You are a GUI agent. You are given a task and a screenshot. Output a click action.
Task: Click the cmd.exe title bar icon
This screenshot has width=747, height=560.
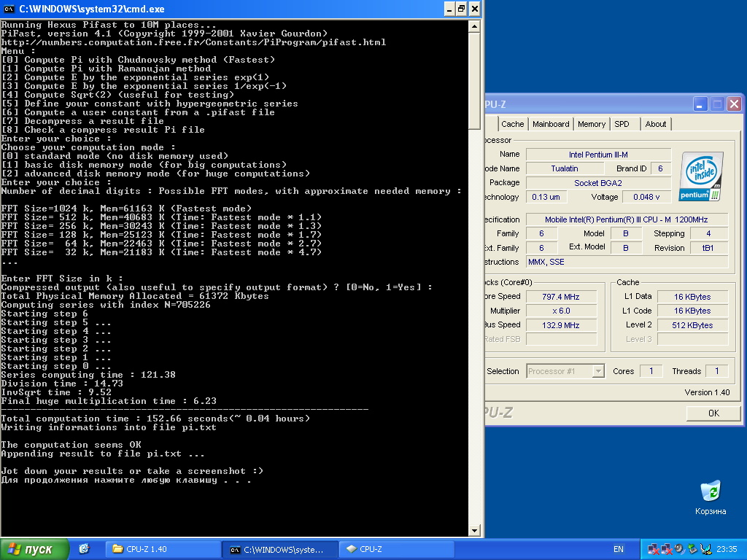[9, 9]
